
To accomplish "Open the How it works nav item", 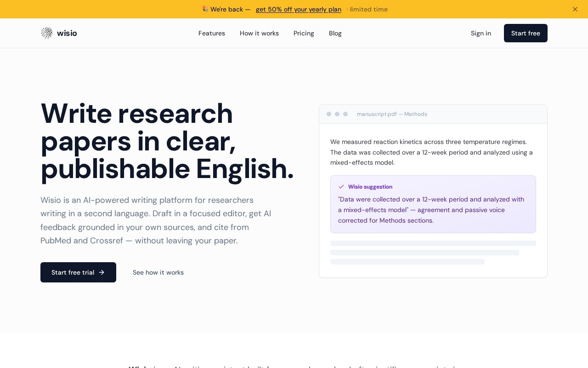I will click(259, 33).
